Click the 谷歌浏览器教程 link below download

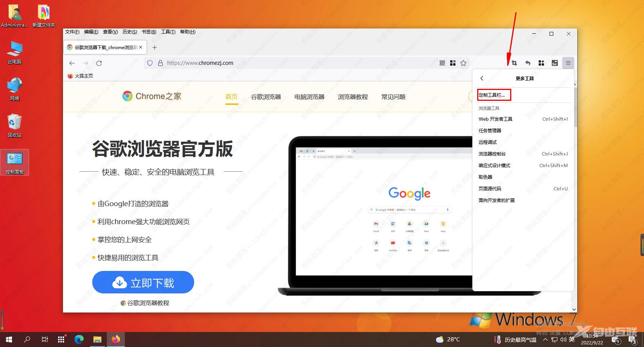pos(145,303)
